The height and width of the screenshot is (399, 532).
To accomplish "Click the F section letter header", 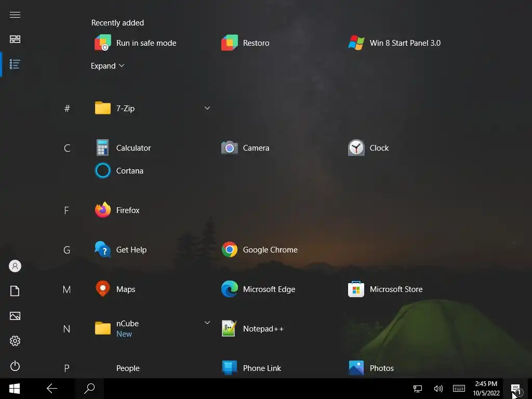I will click(67, 210).
